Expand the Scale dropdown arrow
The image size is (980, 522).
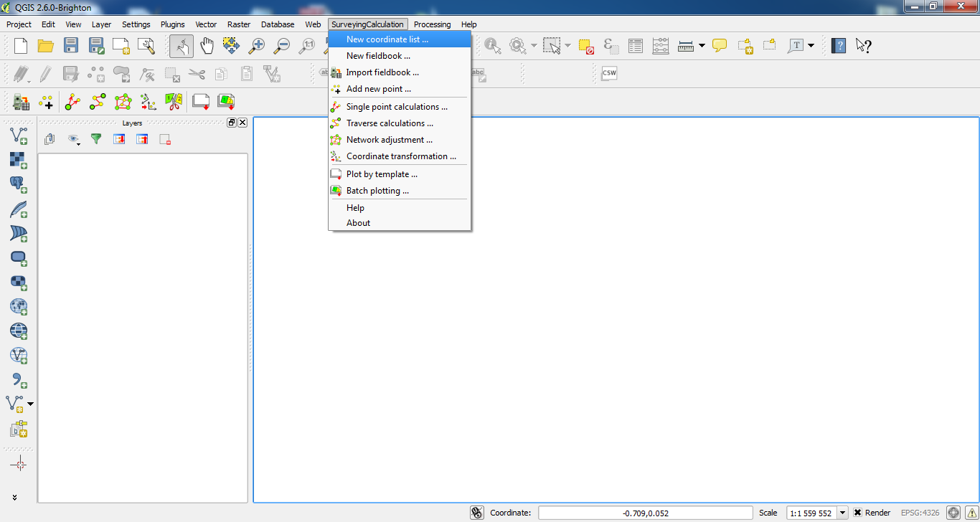[843, 513]
